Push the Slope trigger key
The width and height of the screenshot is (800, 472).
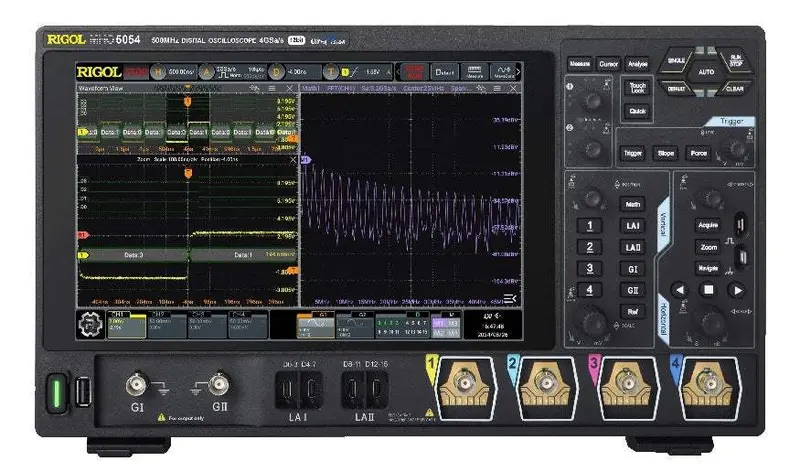pyautogui.click(x=666, y=153)
